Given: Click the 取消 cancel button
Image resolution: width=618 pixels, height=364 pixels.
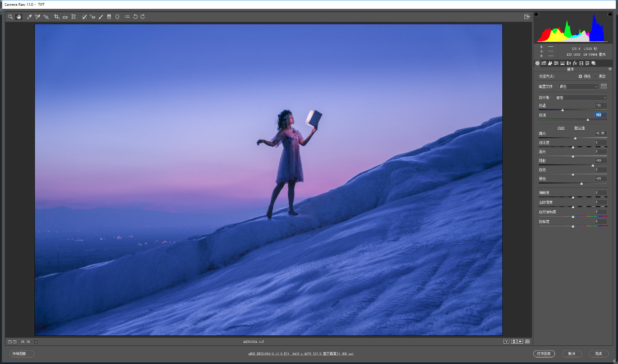Looking at the screenshot, I should click(x=572, y=354).
